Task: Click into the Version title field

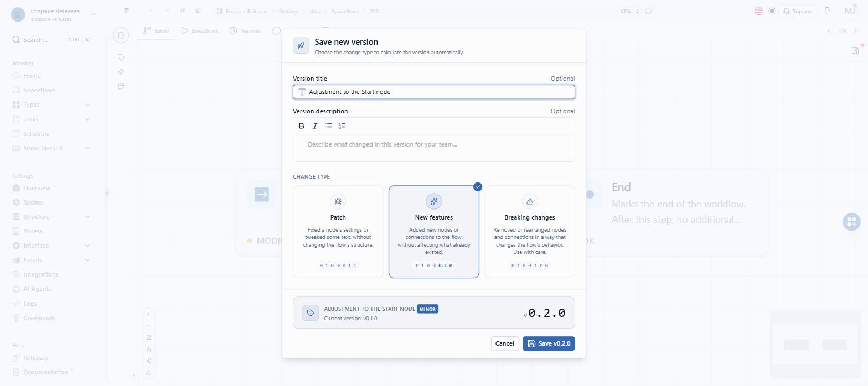Action: (x=434, y=92)
